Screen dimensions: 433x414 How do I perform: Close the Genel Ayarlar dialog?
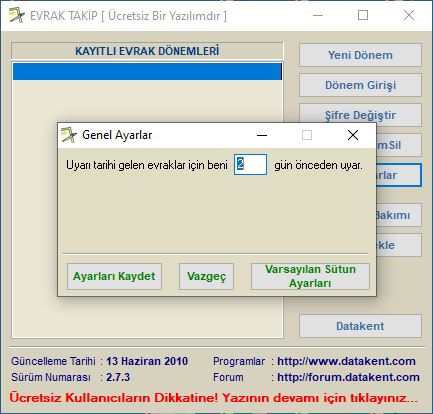[x=353, y=135]
